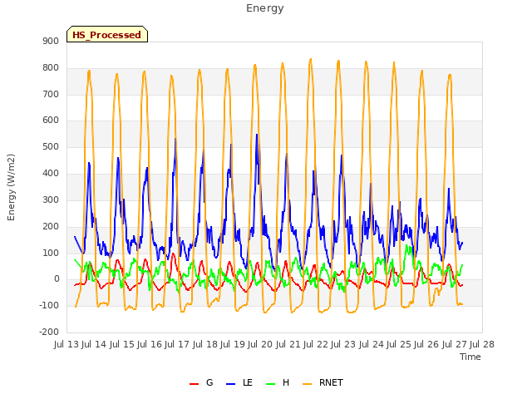This screenshot has height=399, width=532.
Task: Click the 700 y-axis tick label
Action: click(x=51, y=94)
